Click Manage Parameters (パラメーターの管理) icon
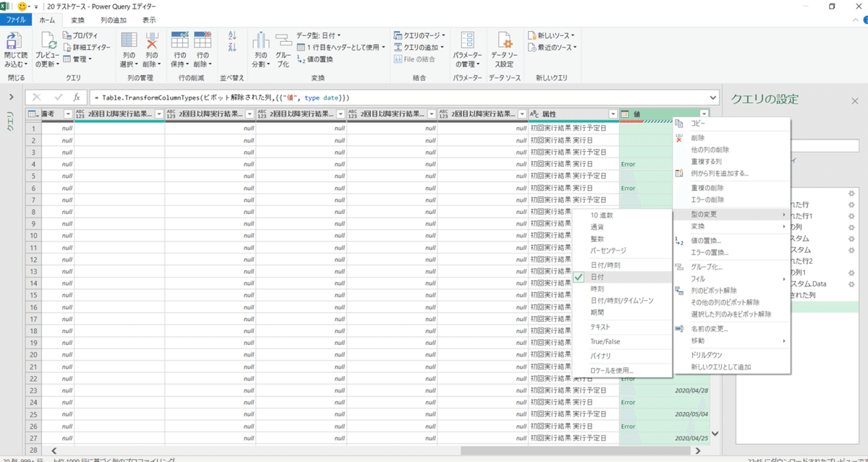The image size is (868, 462). (x=467, y=40)
